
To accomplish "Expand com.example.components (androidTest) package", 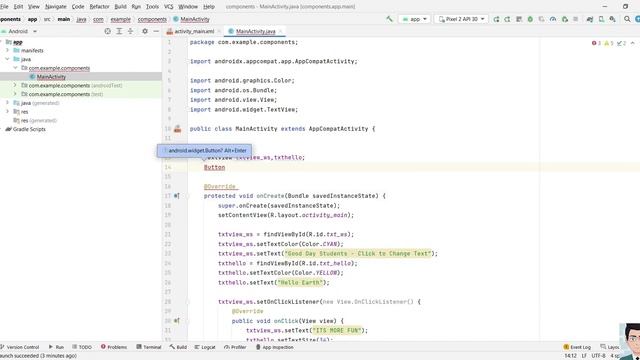I will point(16,85).
